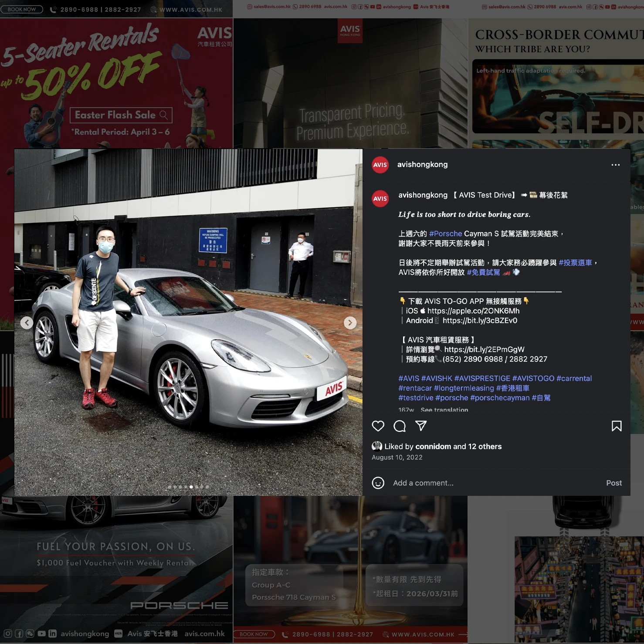
Task: Open the night street aerial post
Action: coord(556,570)
